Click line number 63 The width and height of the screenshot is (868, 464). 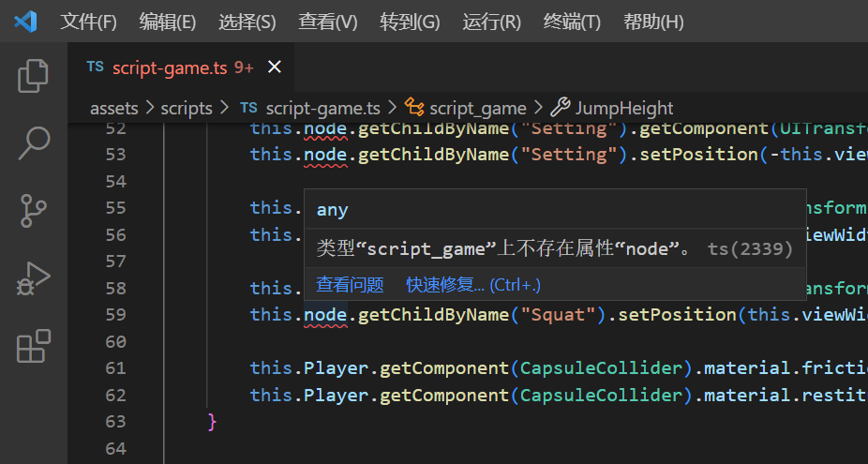pyautogui.click(x=115, y=422)
